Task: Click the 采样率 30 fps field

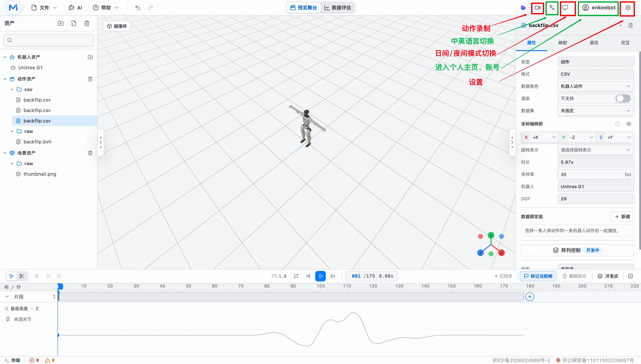Action: point(595,175)
